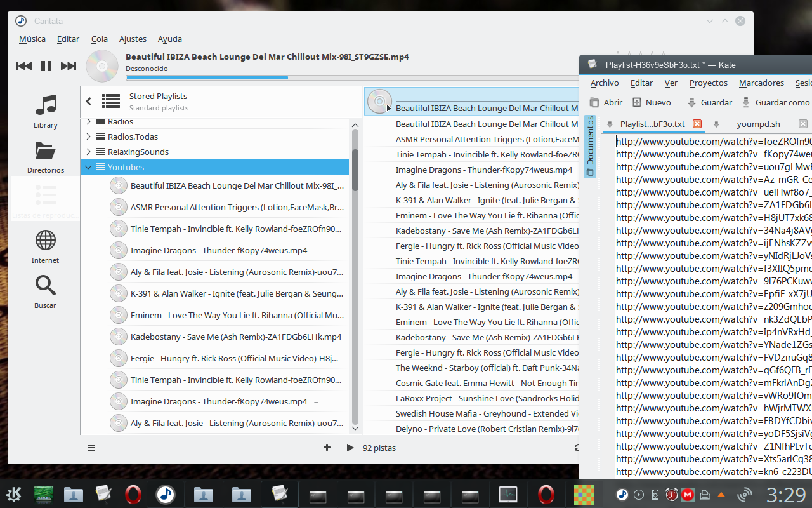Viewport: 812px width, 508px height.
Task: Click the play button in bottom bar
Action: [x=350, y=448]
